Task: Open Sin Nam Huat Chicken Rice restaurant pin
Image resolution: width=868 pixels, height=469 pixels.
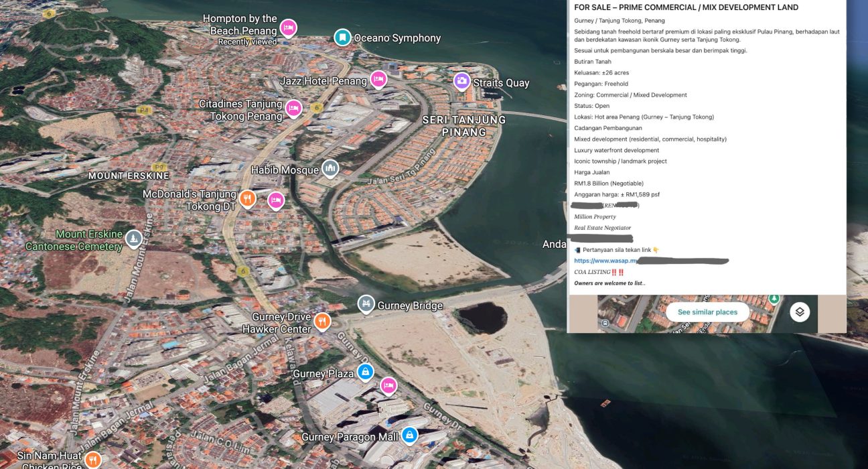Action: tap(93, 460)
